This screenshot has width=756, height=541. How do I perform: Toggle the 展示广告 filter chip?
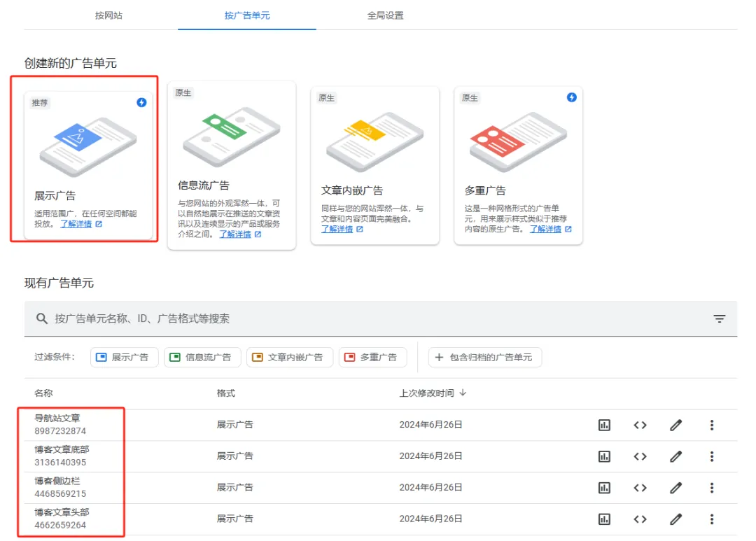tap(124, 357)
